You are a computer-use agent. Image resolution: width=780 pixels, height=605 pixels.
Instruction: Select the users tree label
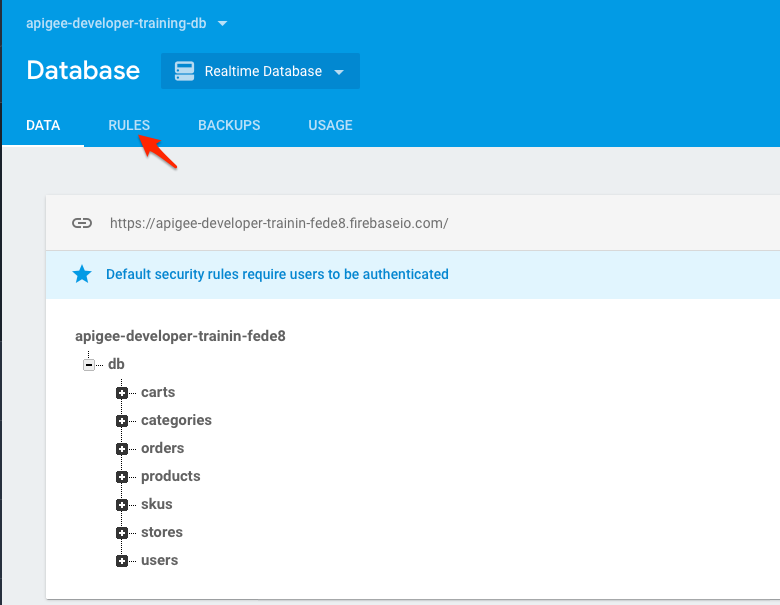(159, 560)
